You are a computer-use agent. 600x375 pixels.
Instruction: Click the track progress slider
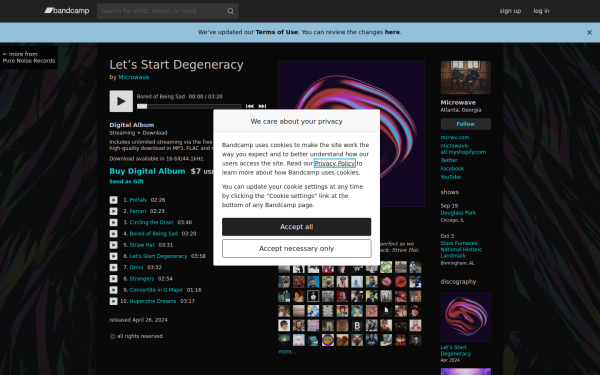click(x=189, y=106)
